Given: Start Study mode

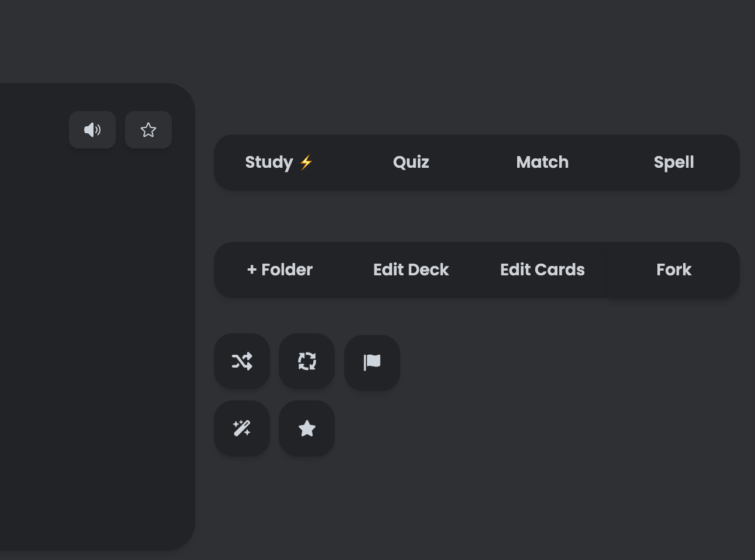Looking at the screenshot, I should coord(279,162).
